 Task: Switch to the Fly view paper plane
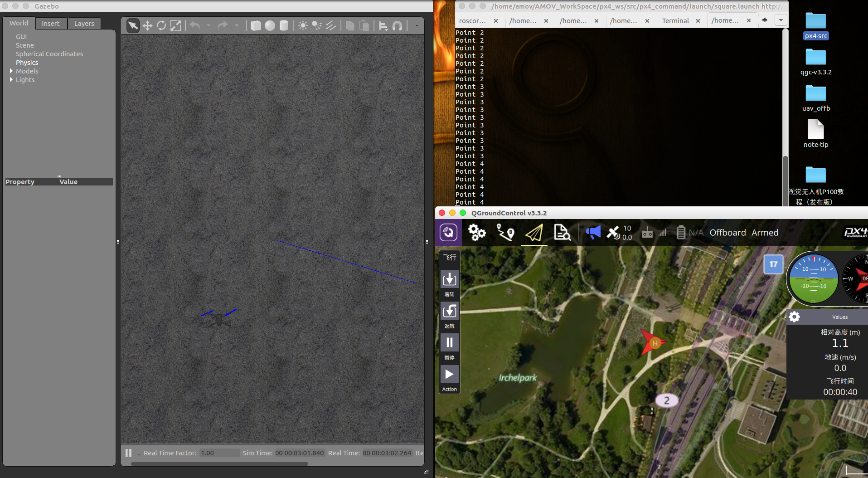click(x=534, y=233)
